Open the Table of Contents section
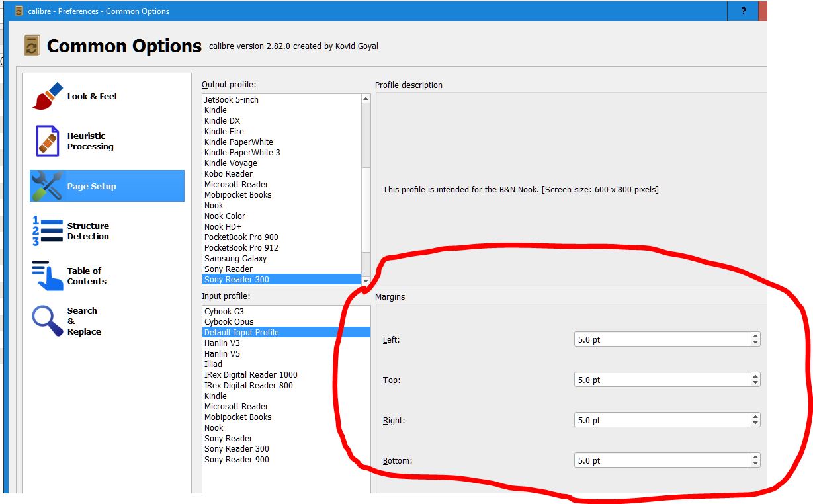This screenshot has height=504, width=813. [x=107, y=276]
